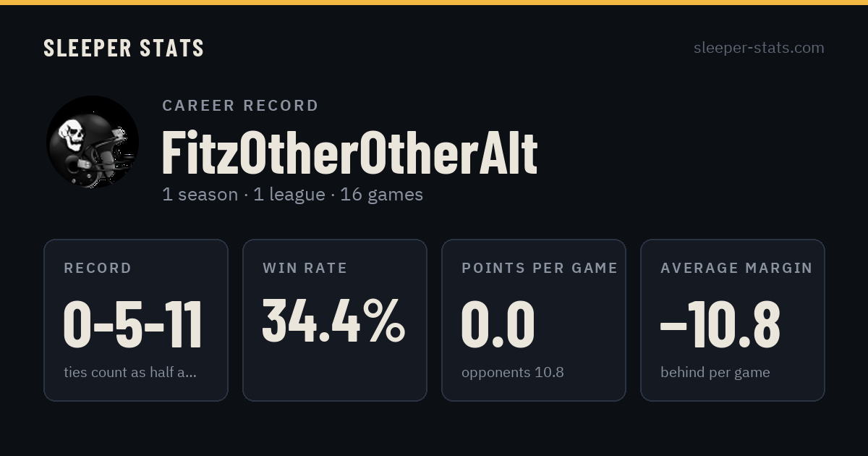This screenshot has width=868, height=456.
Task: Click the orange accent bar at top
Action: 434,2
